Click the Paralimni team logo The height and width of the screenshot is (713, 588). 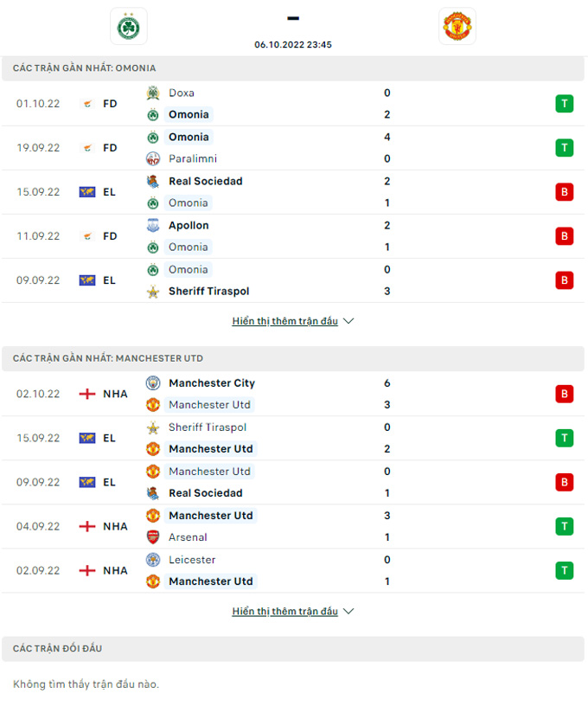pos(153,159)
